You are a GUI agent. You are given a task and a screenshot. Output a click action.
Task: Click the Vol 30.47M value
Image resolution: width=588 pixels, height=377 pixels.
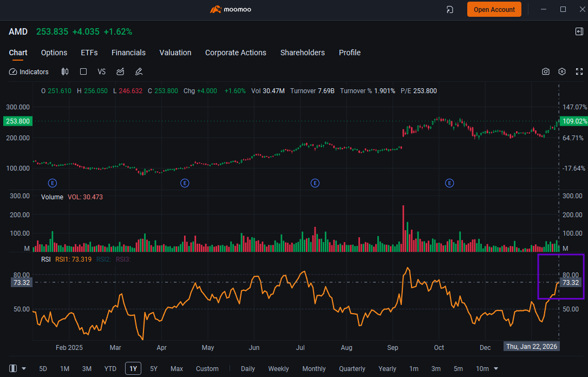click(x=268, y=91)
